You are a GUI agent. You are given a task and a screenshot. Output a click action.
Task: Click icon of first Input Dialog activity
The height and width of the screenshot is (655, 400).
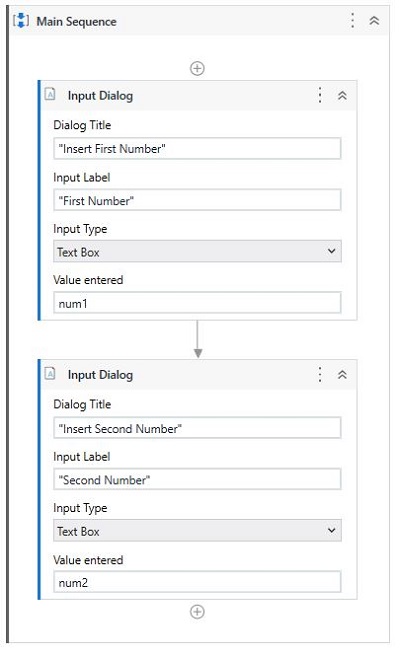50,94
